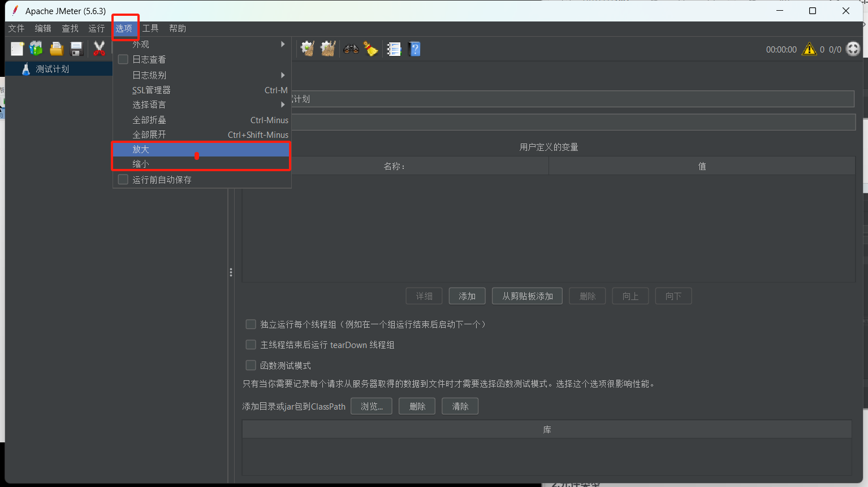Click the 从剪贴板添加 button
Screen dimensions: 868x487
(528, 296)
